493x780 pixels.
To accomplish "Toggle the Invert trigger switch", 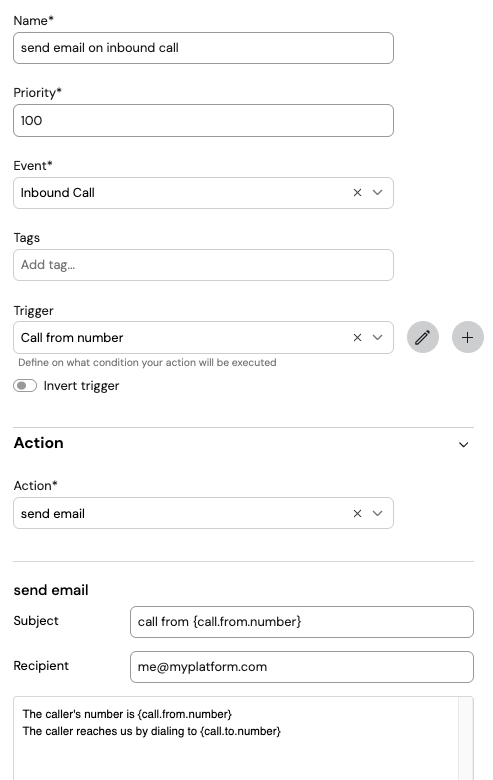I will click(x=25, y=386).
